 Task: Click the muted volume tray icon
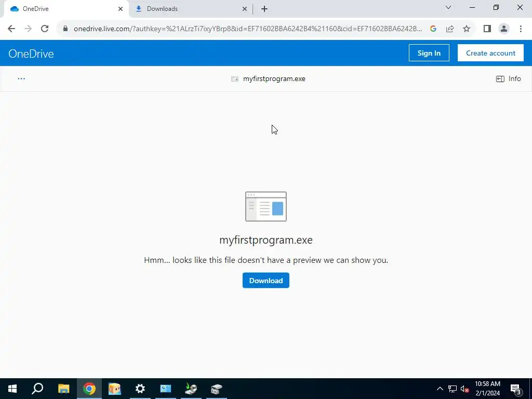tap(464, 389)
